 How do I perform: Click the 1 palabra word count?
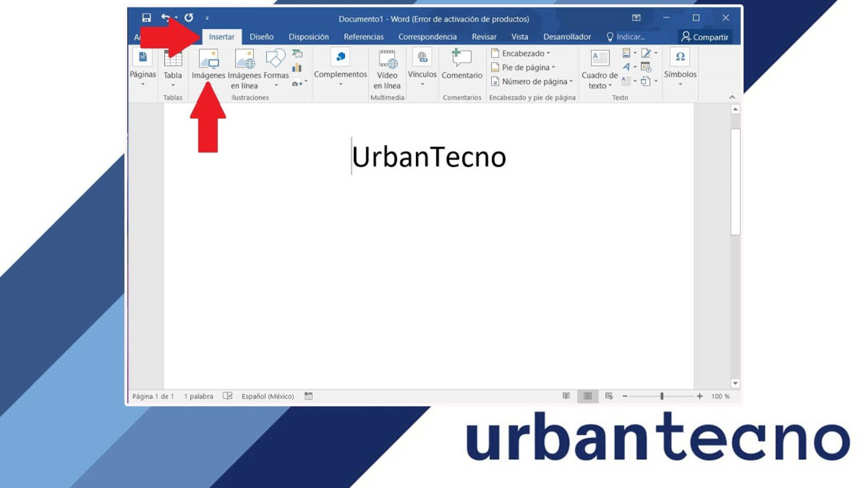[x=198, y=396]
